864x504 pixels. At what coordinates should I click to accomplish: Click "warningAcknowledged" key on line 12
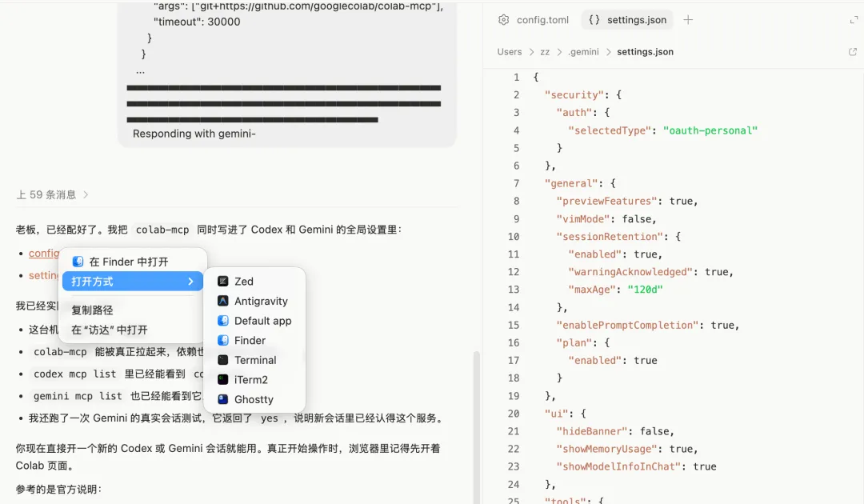point(630,271)
